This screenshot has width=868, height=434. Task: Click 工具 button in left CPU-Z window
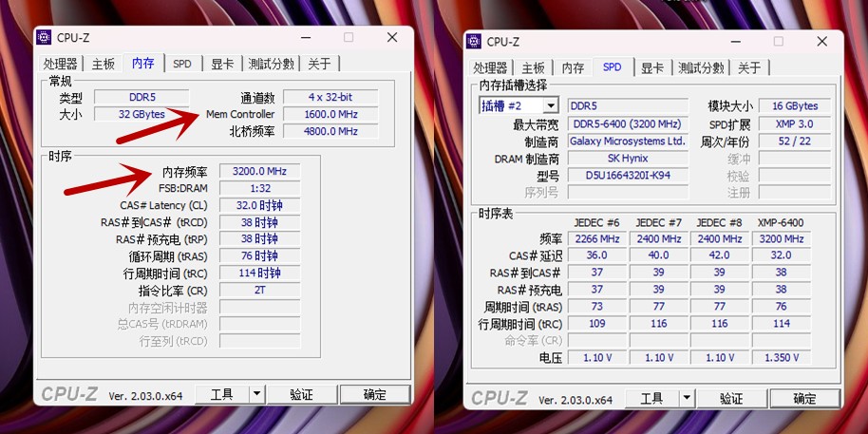coord(222,395)
